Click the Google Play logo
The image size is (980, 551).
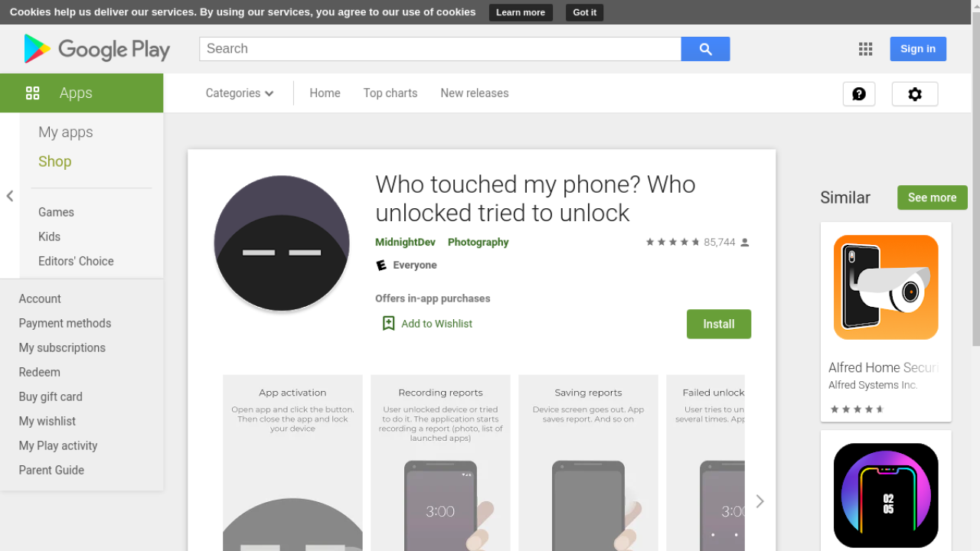(x=96, y=49)
